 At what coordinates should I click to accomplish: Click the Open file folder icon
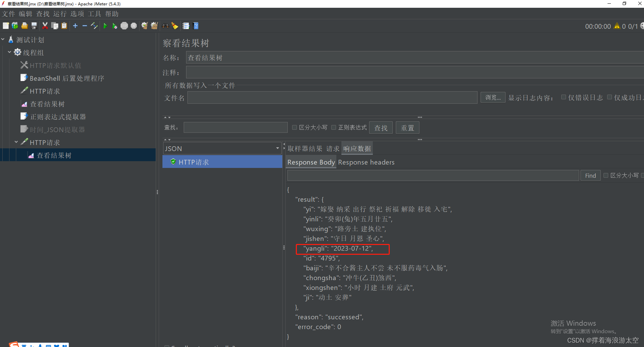[24, 26]
